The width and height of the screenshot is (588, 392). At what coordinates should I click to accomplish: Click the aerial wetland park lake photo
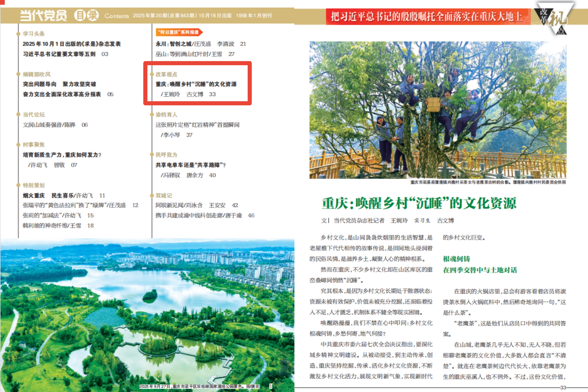[147, 315]
